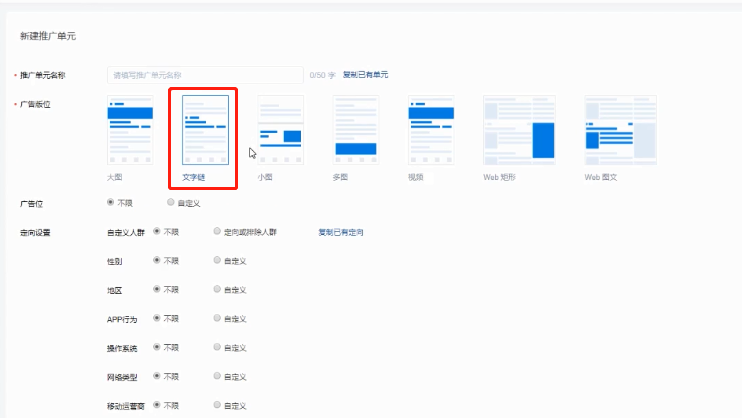Select the 多图 ad format thumbnail
The width and height of the screenshot is (742, 418).
point(356,130)
